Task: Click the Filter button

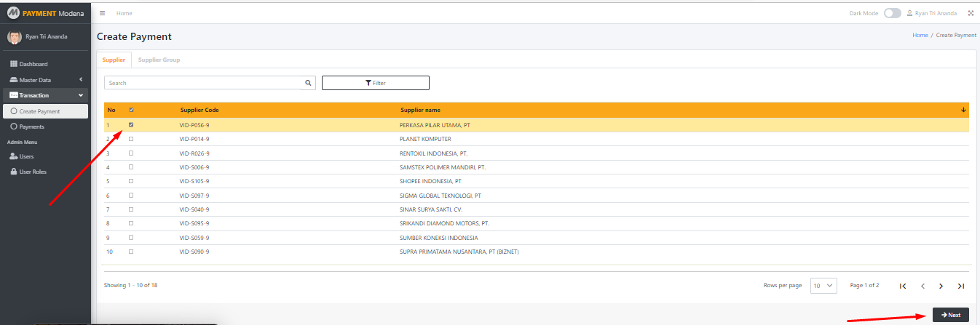Action: (375, 83)
